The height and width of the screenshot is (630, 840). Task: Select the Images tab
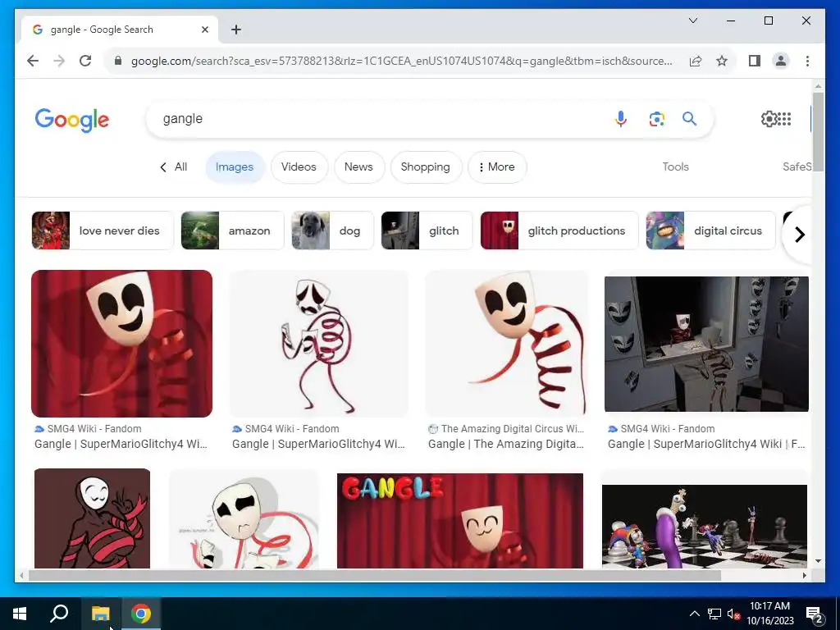(234, 167)
